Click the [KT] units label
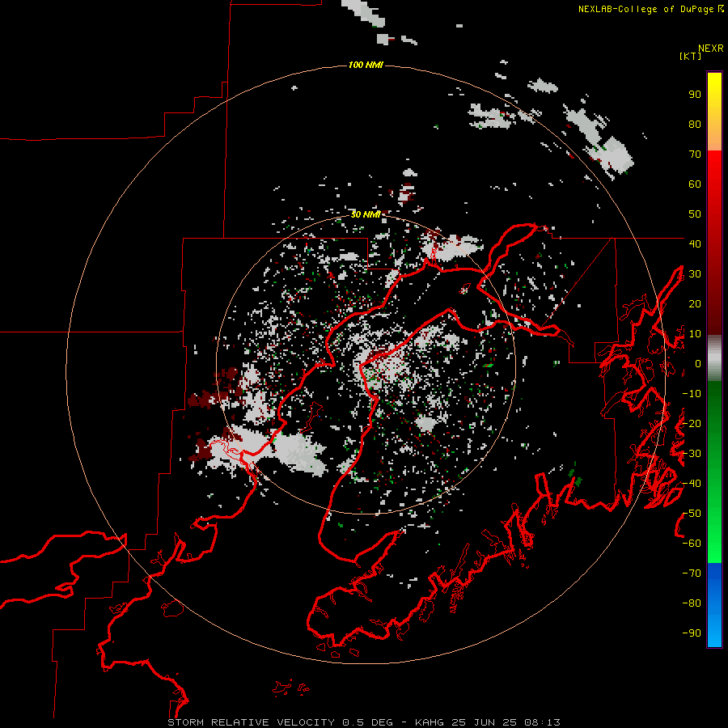This screenshot has width=728, height=728. pyautogui.click(x=690, y=56)
